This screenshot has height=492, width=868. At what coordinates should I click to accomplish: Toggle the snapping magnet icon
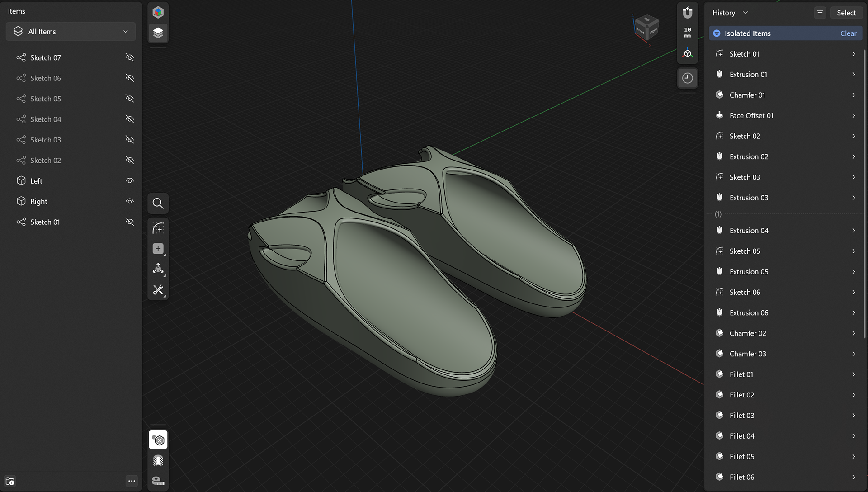point(687,13)
